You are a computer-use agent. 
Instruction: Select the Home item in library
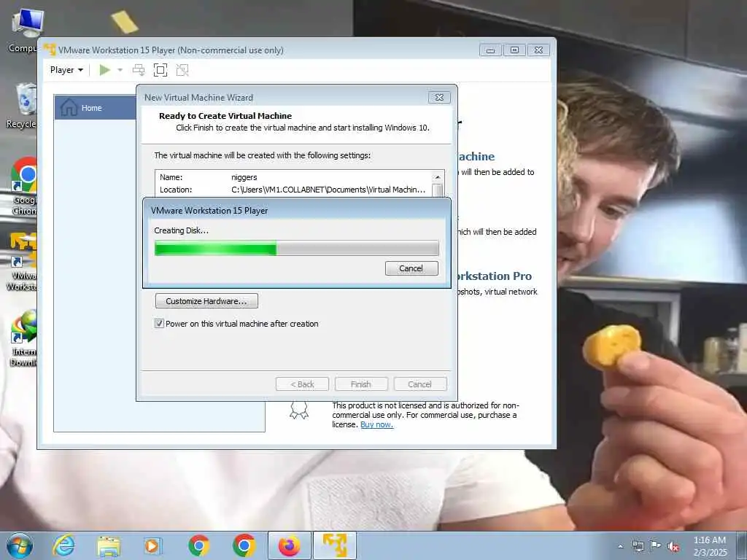click(96, 108)
